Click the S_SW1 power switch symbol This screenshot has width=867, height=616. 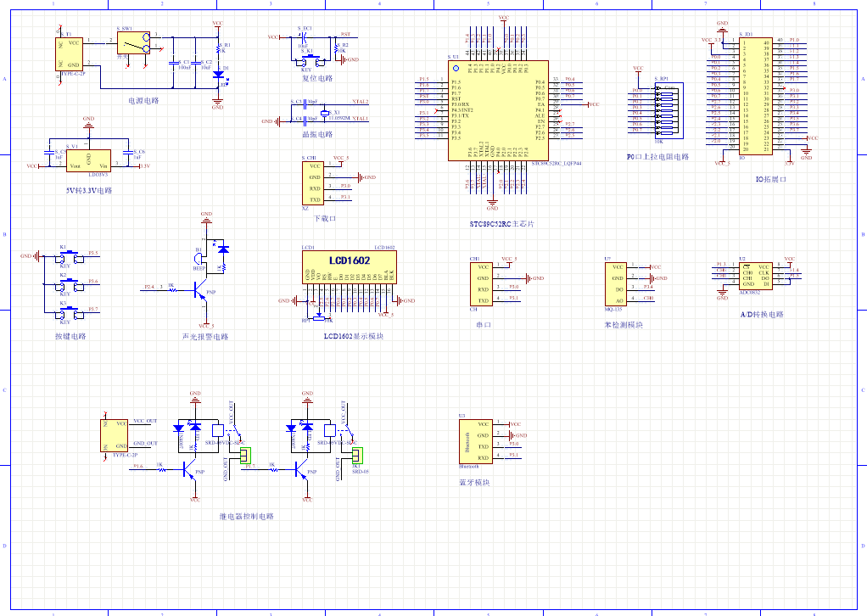131,42
